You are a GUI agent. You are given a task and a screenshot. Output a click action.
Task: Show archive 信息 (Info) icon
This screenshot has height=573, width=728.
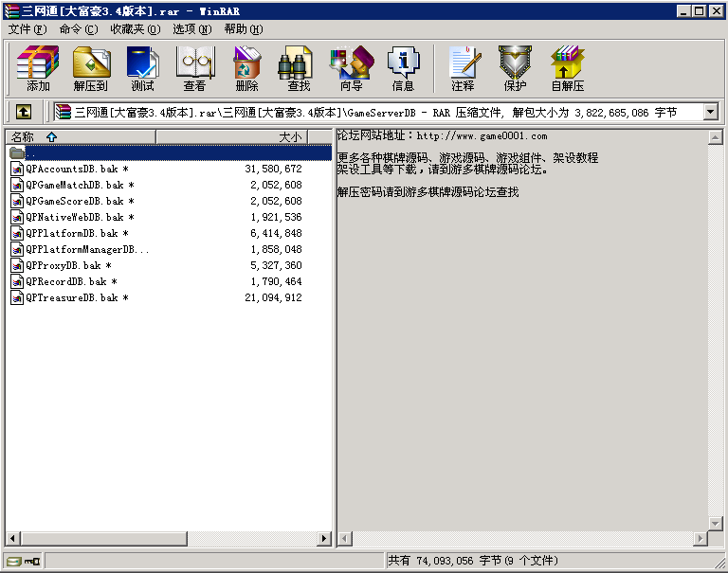[x=403, y=68]
